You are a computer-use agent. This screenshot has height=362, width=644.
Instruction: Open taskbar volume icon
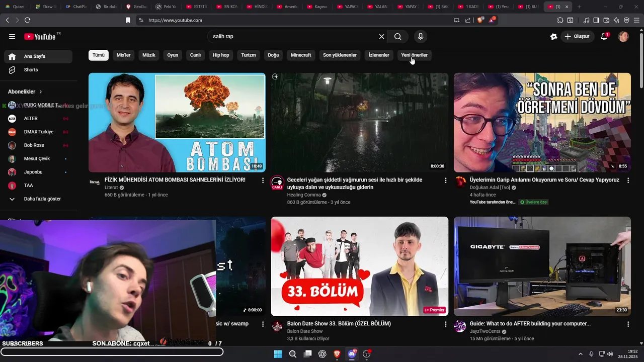610,354
